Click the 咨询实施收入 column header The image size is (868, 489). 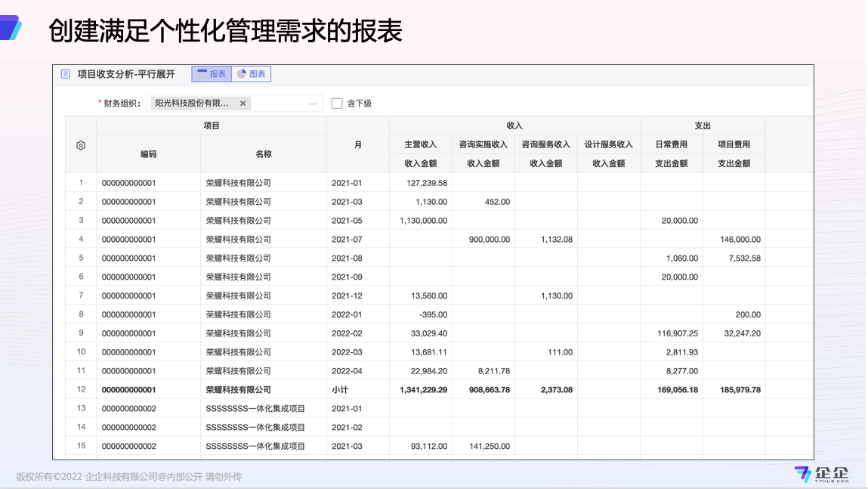coord(483,144)
